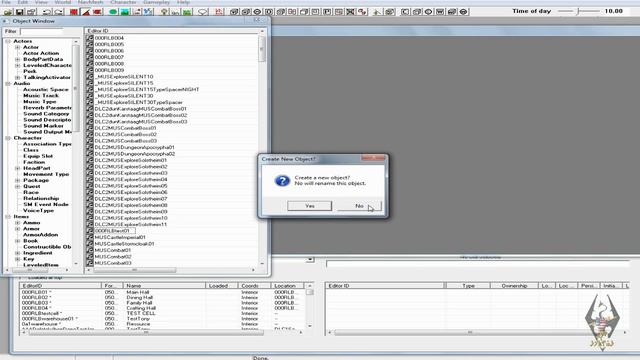Image resolution: width=640 pixels, height=360 pixels.
Task: Select Faction in the Character tree
Action: tap(34, 162)
